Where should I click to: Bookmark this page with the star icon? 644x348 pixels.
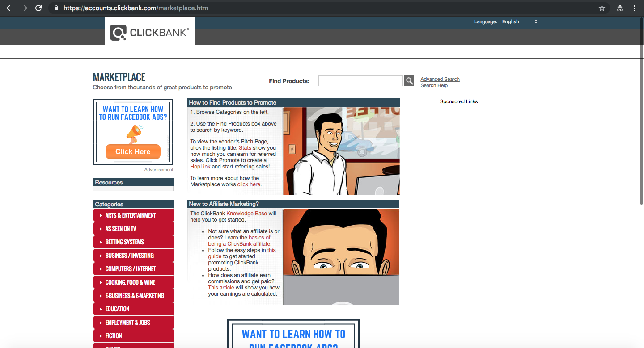pos(602,8)
